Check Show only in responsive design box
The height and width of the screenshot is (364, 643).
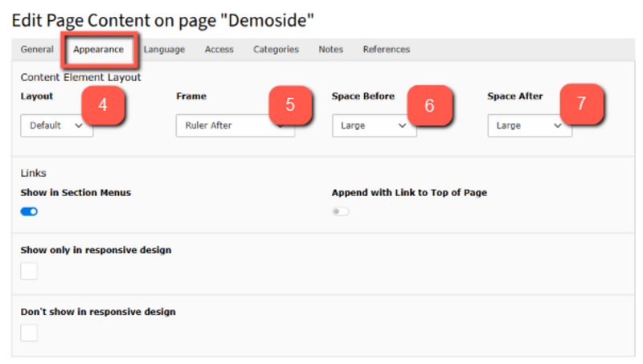(29, 272)
